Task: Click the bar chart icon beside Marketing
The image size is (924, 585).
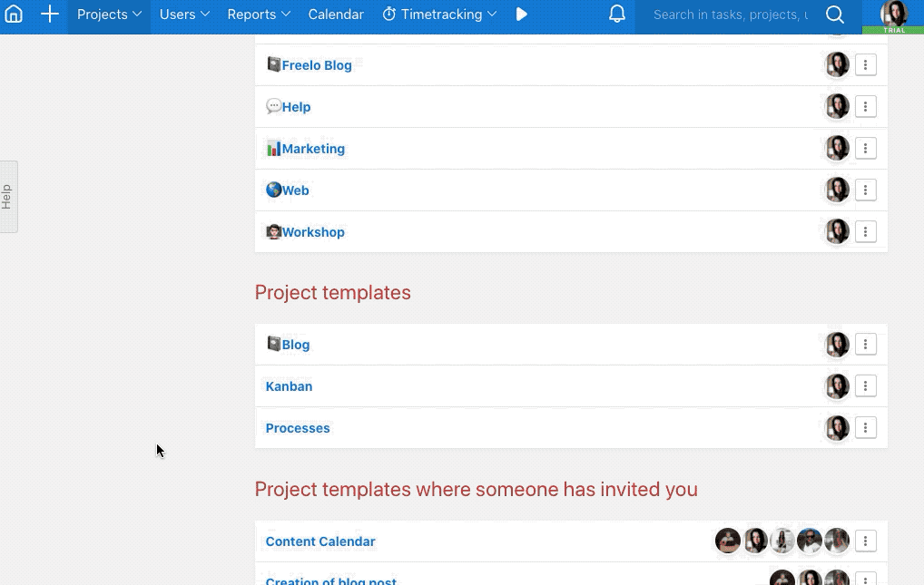Action: click(273, 148)
